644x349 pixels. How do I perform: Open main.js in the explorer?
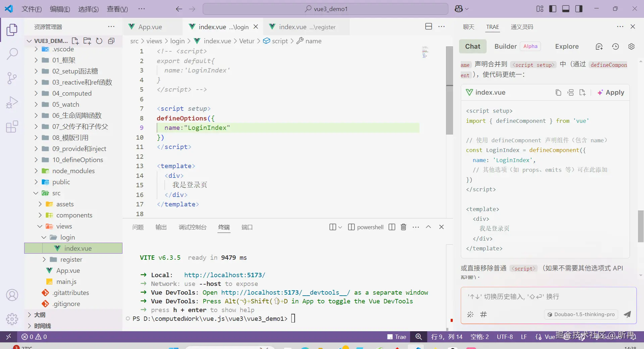66,282
